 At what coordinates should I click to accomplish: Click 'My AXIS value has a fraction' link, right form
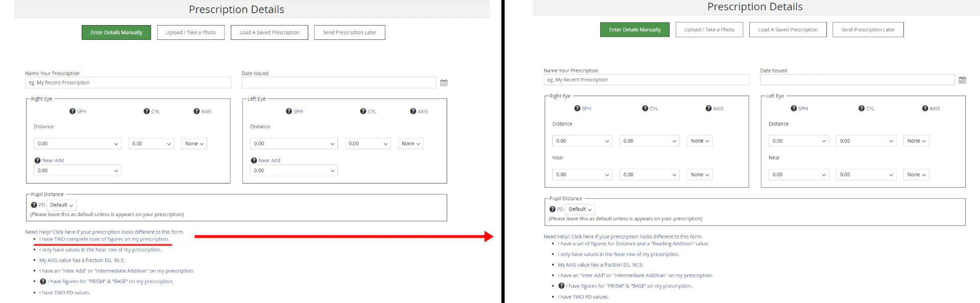click(601, 265)
